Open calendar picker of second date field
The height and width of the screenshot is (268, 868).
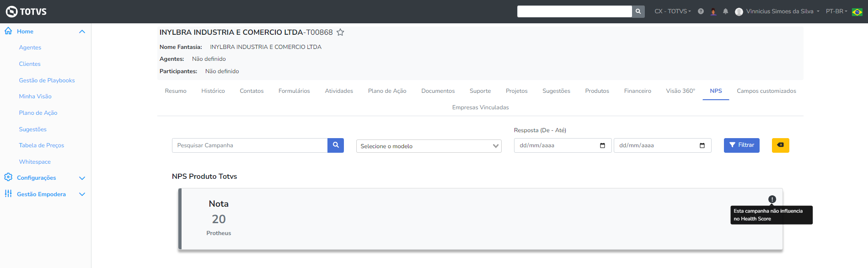(702, 145)
